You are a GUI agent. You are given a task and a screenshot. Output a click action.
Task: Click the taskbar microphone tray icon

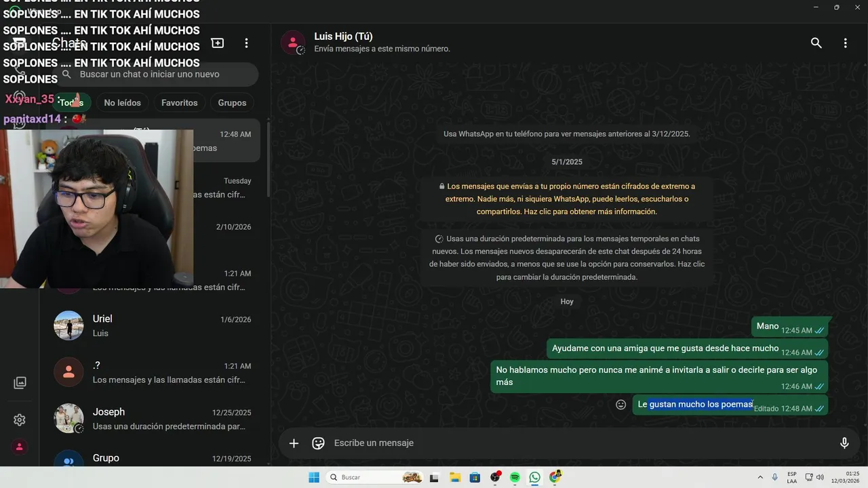tap(775, 477)
